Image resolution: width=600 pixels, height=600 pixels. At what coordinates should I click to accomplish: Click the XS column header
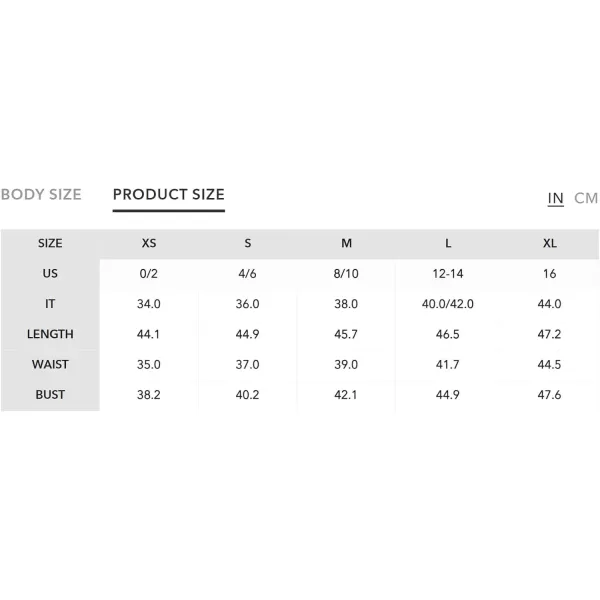pos(149,243)
